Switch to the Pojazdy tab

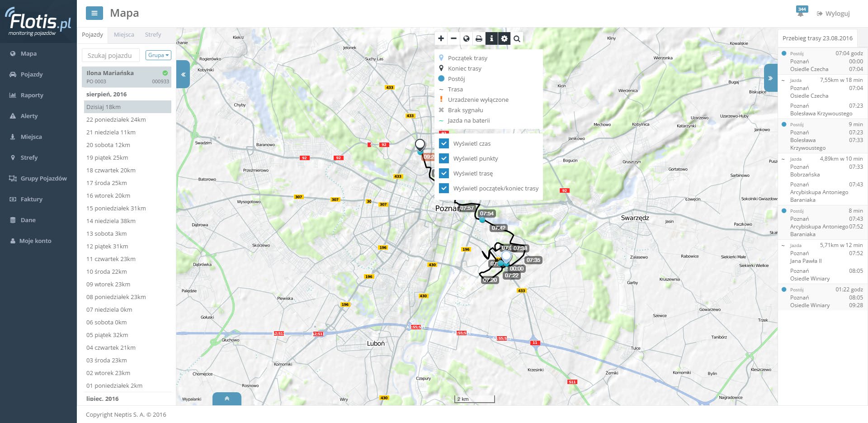click(x=92, y=35)
